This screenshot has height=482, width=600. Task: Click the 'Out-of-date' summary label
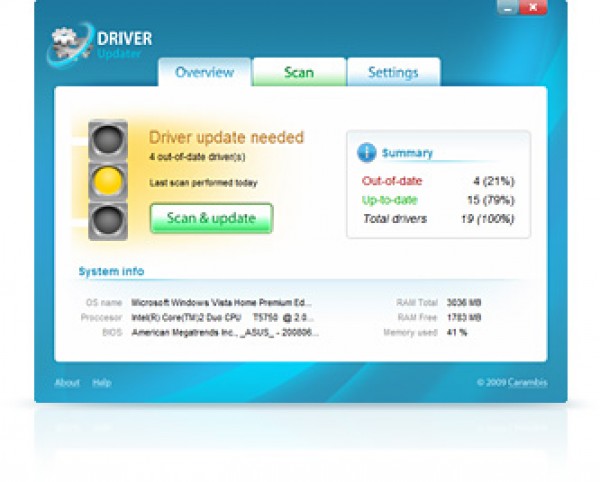(x=392, y=181)
